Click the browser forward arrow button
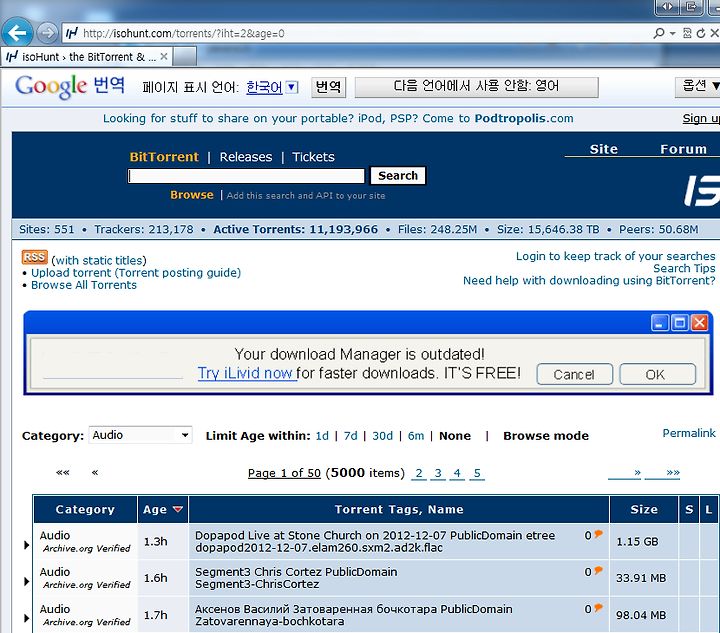 [x=47, y=33]
